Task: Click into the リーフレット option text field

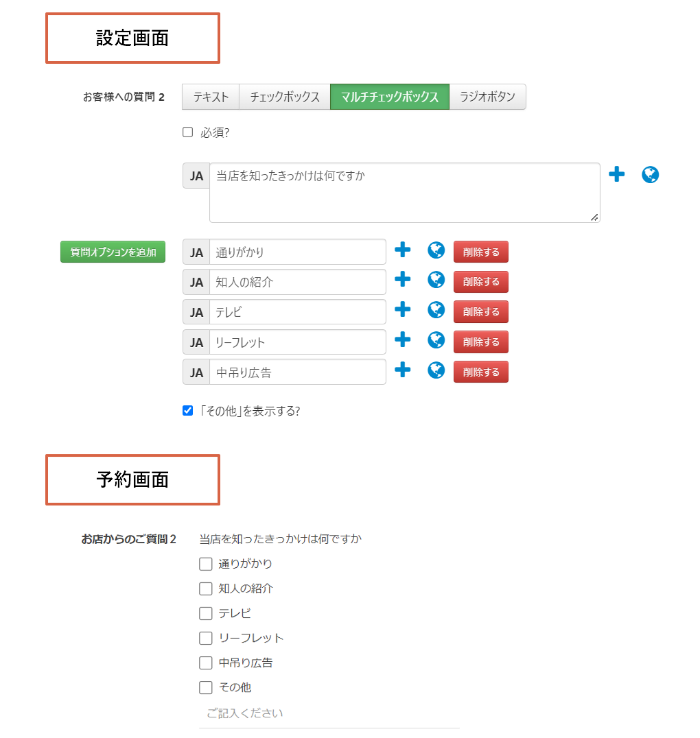Action: click(298, 342)
